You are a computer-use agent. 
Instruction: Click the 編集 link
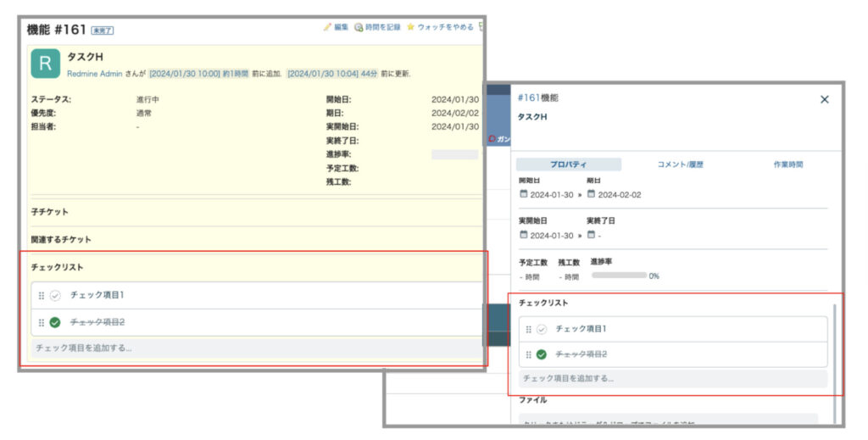click(341, 26)
